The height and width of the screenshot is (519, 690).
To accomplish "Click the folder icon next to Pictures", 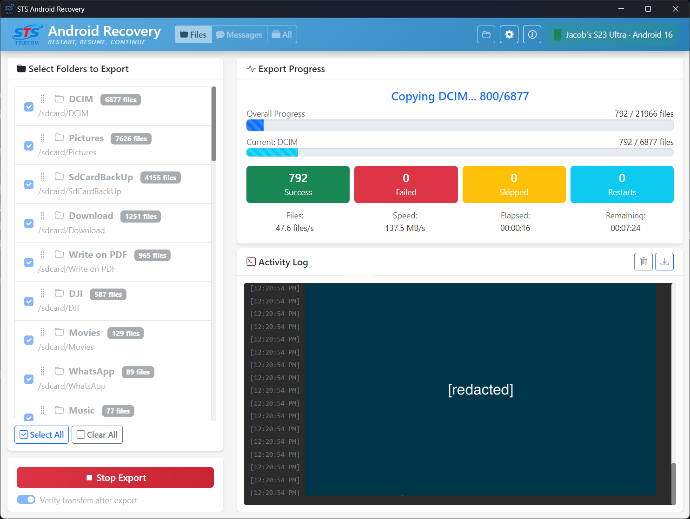I will [x=59, y=138].
